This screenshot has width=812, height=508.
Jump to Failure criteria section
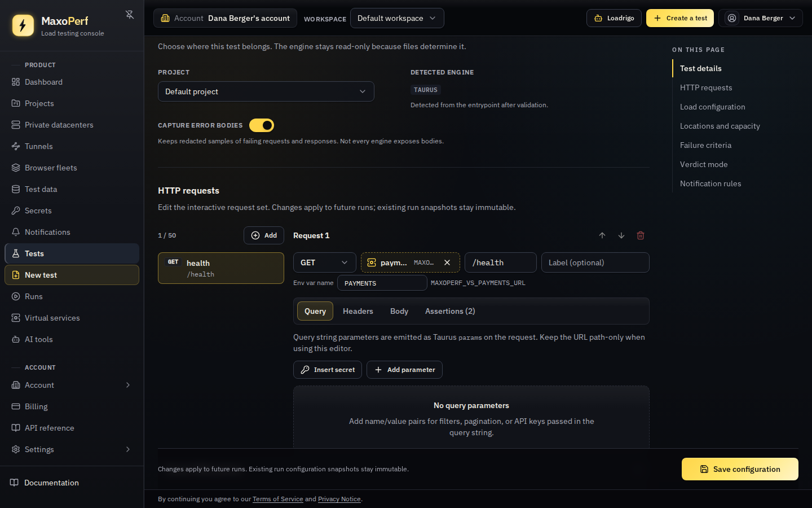pos(705,145)
